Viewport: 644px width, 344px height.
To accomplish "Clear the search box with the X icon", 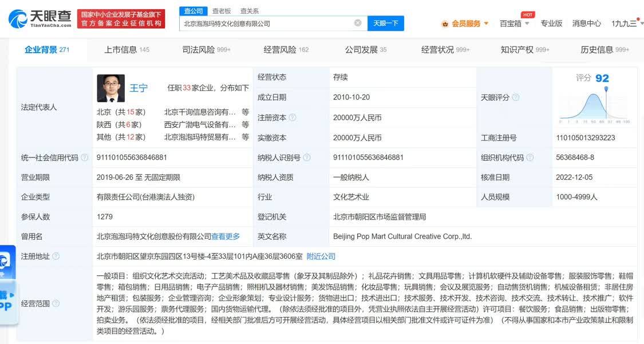I will coord(358,23).
